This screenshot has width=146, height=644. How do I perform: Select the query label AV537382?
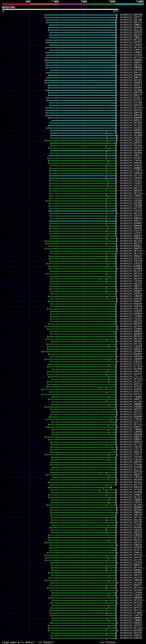point(8,8)
